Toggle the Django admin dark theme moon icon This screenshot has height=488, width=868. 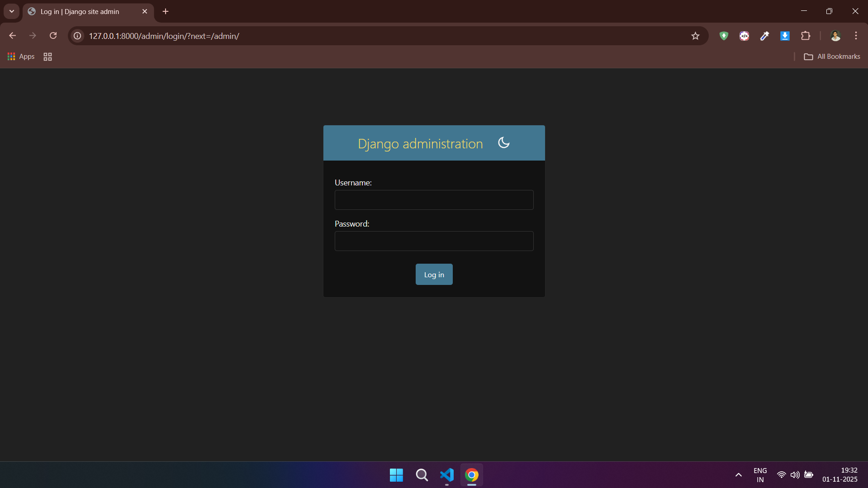[503, 143]
